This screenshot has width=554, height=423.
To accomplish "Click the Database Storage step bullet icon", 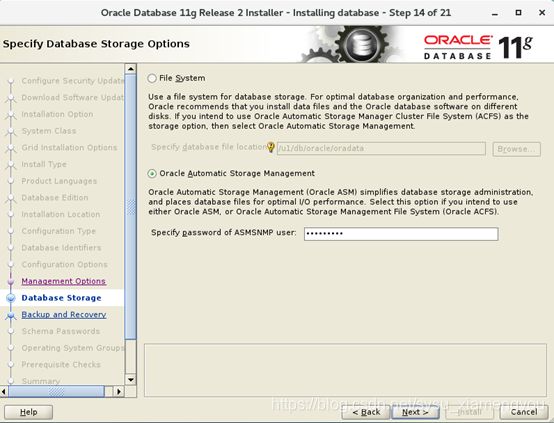I will point(11,298).
